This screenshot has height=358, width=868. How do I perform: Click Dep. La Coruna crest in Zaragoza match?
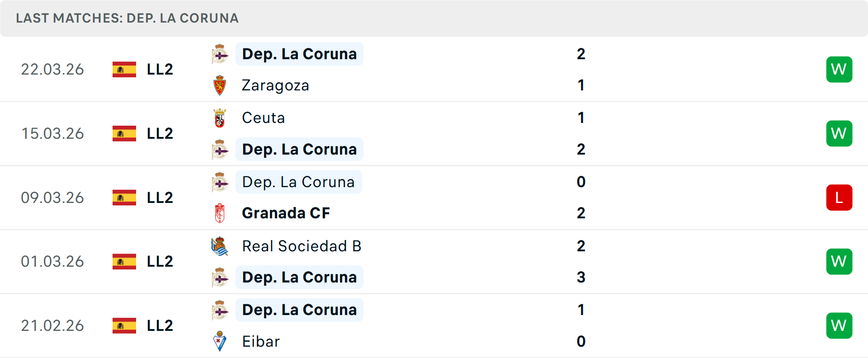[220, 54]
